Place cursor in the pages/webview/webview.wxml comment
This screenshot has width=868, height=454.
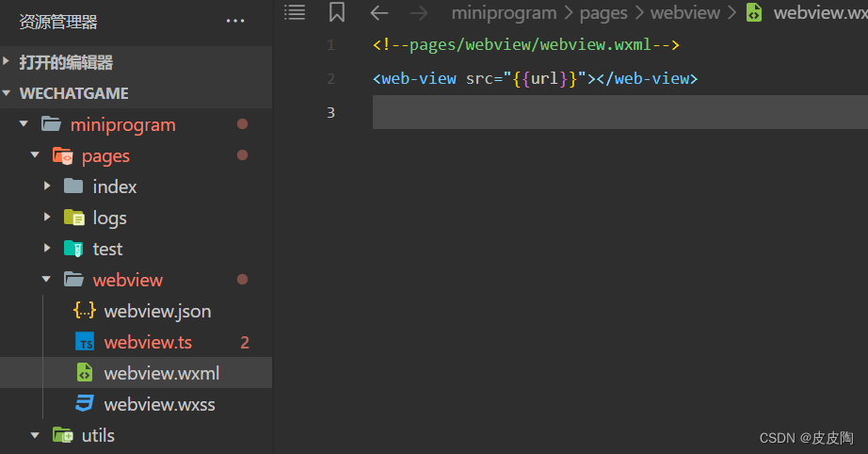point(526,45)
